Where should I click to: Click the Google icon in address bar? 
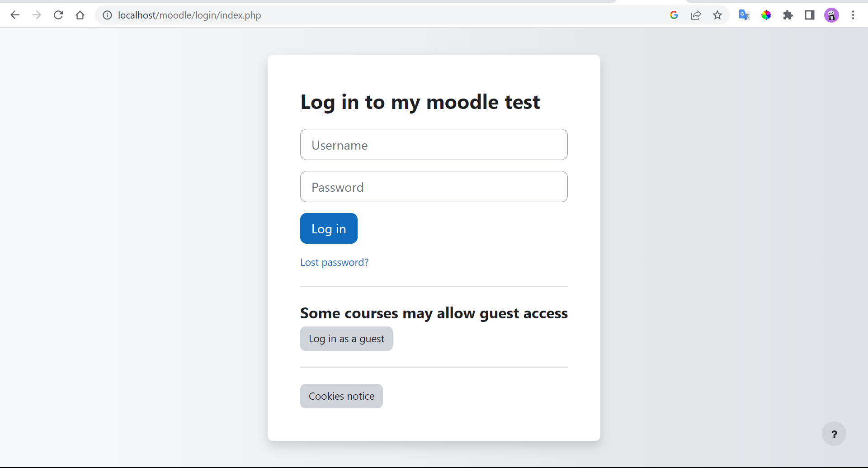674,15
